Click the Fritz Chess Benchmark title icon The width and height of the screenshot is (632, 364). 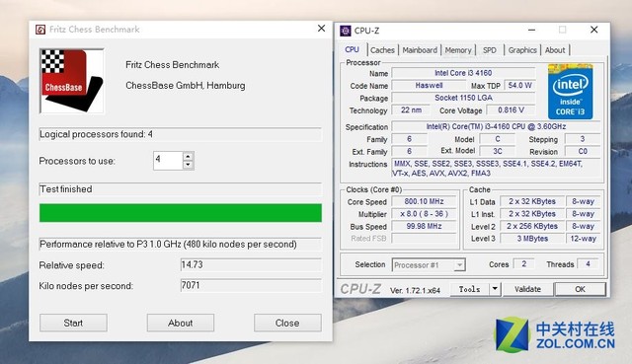40,30
